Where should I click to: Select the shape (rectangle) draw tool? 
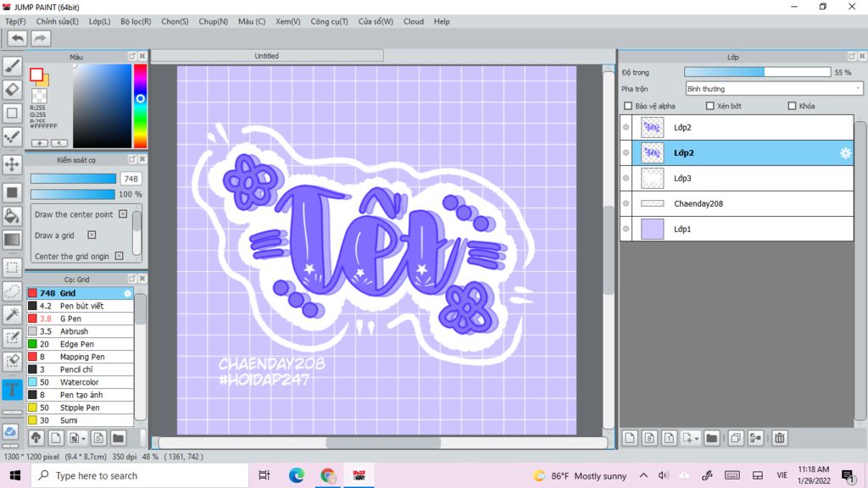12,113
